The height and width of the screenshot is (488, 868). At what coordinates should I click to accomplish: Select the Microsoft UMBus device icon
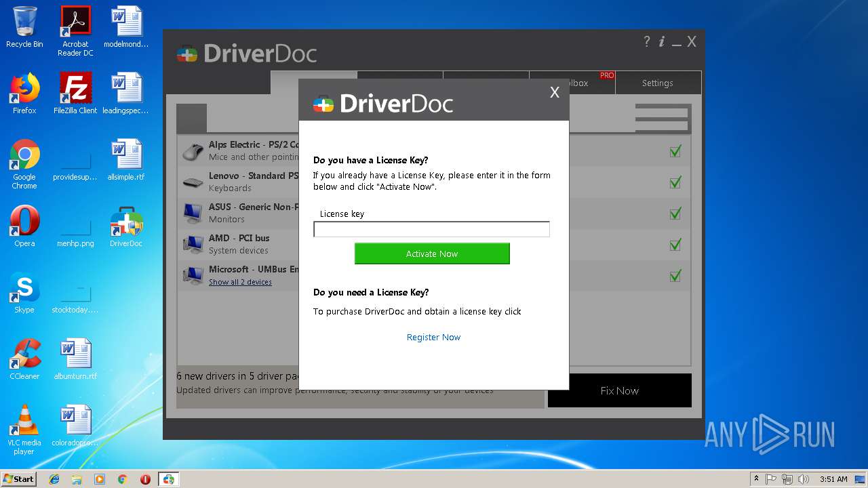193,275
